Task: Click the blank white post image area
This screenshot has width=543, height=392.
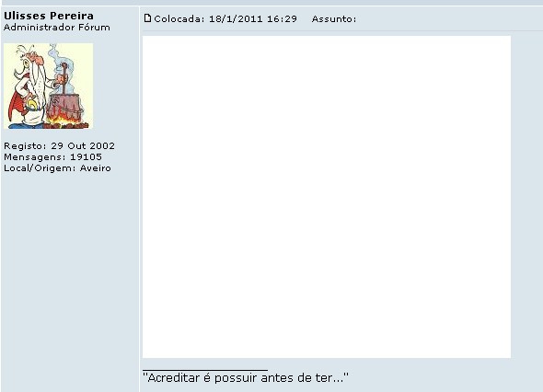Action: [327, 197]
